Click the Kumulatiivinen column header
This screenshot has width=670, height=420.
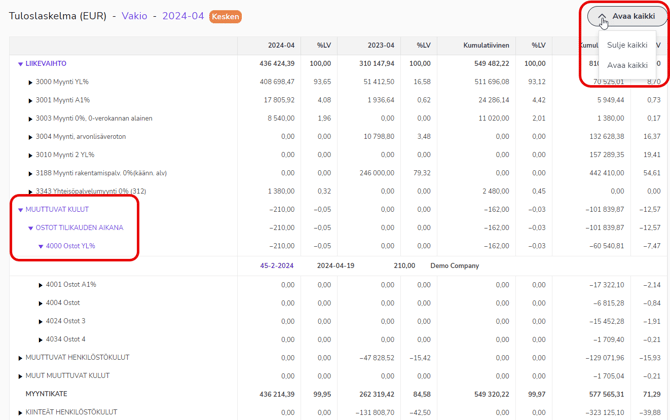point(486,46)
